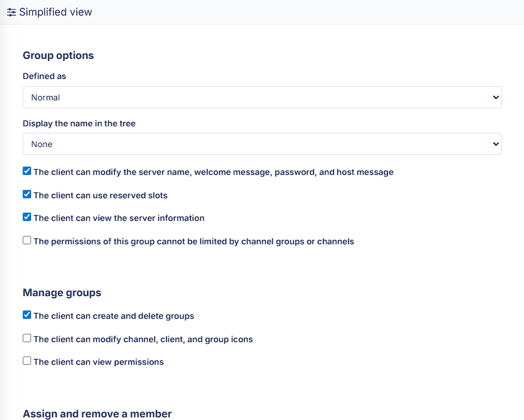This screenshot has width=524, height=420.
Task: Click the Assign and remove a member heading
Action: [97, 414]
